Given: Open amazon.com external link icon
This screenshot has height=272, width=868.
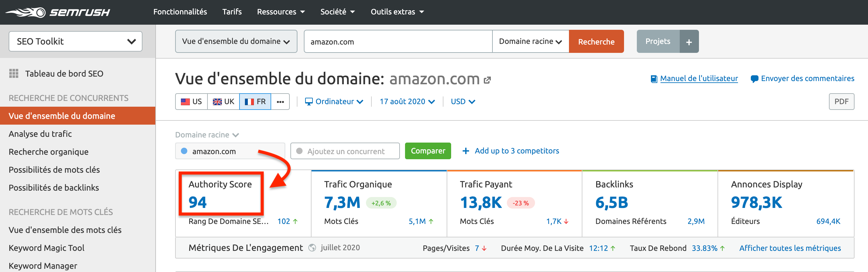Looking at the screenshot, I should [487, 80].
